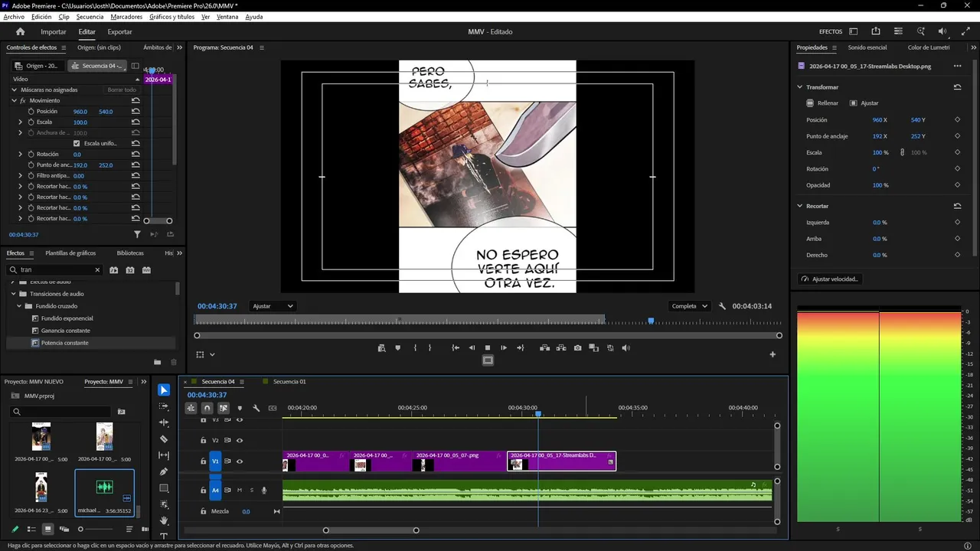Toggle V1 track output eye
Viewport: 980px width, 551px height.
pyautogui.click(x=240, y=461)
